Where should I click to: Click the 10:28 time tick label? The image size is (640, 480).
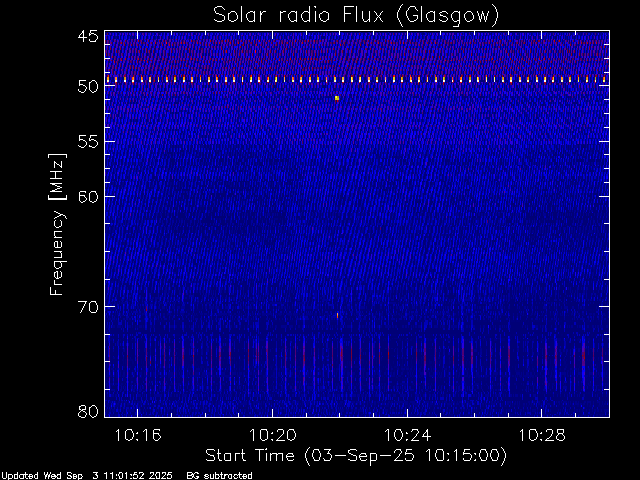[542, 435]
